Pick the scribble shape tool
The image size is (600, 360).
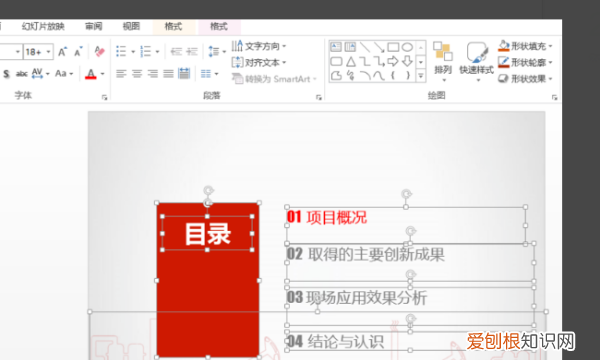click(x=350, y=75)
